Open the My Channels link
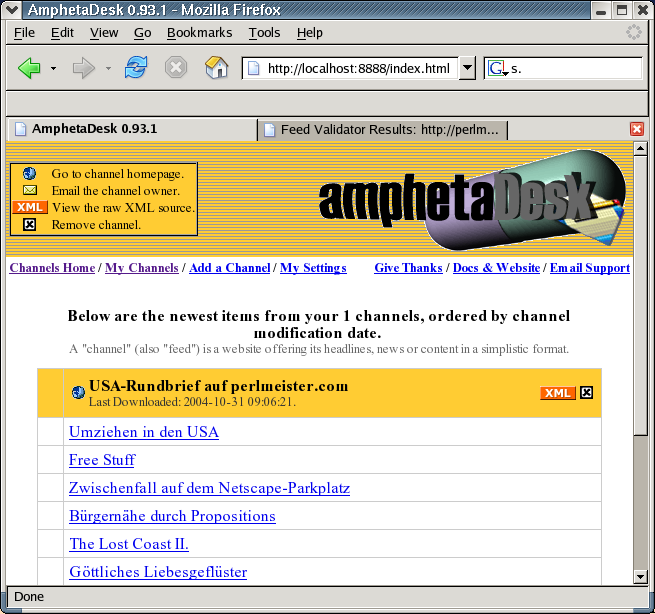Image resolution: width=655 pixels, height=614 pixels. tap(142, 268)
